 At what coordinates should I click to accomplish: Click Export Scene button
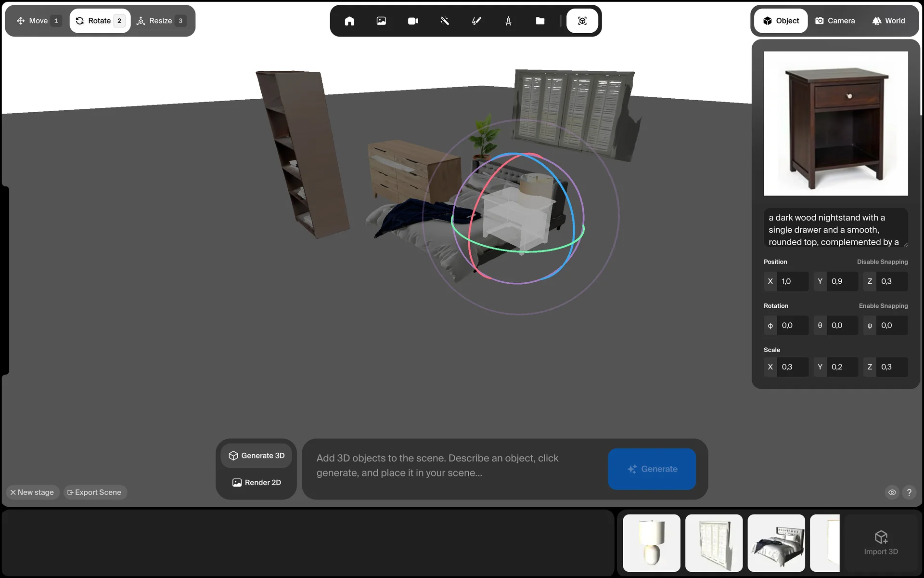[95, 492]
